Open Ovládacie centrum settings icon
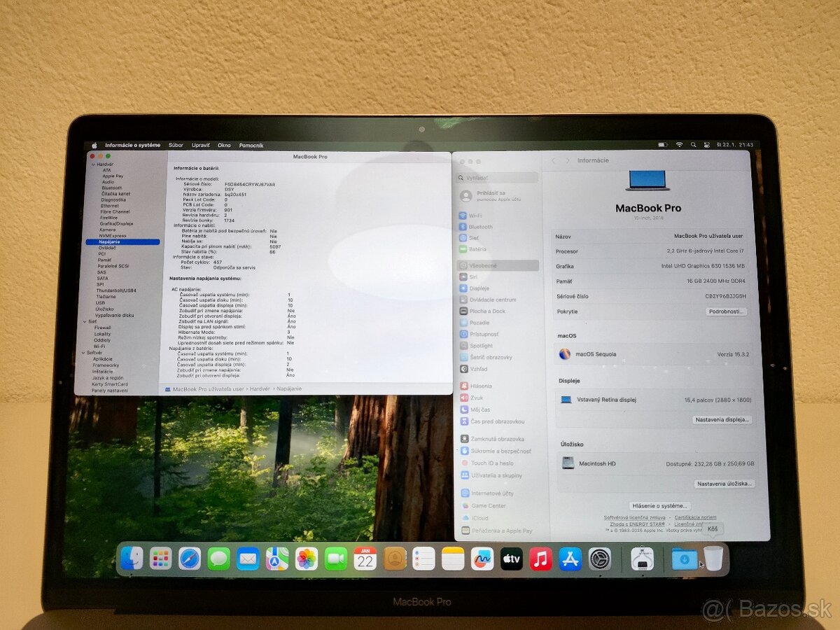 pyautogui.click(x=463, y=300)
